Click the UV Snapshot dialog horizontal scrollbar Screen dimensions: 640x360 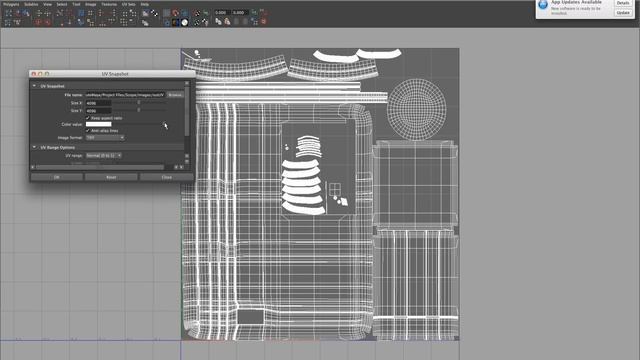pyautogui.click(x=100, y=167)
